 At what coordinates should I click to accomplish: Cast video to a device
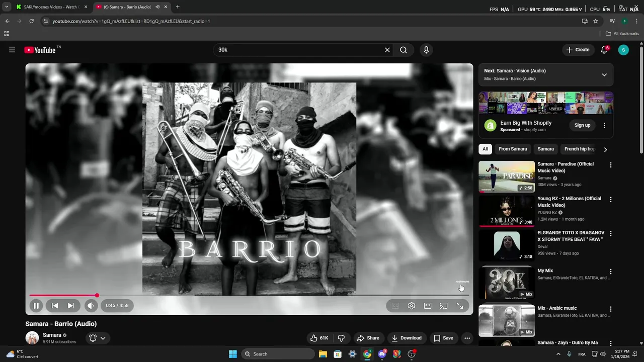[x=444, y=306]
